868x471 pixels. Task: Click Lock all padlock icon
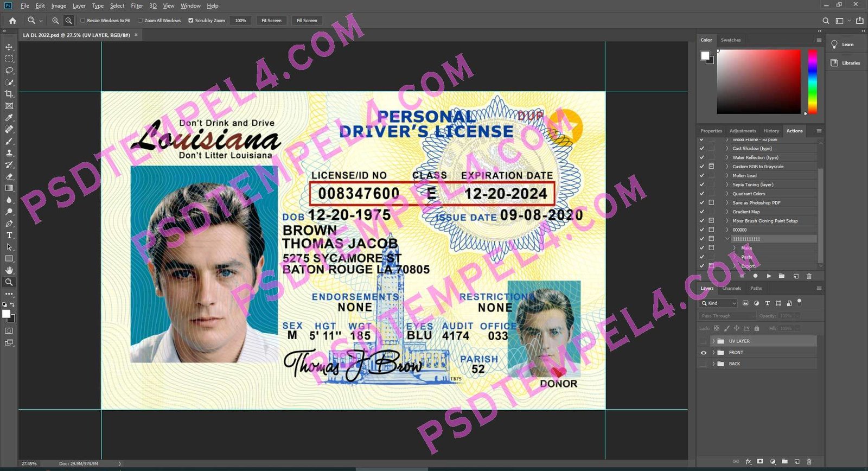click(x=757, y=328)
